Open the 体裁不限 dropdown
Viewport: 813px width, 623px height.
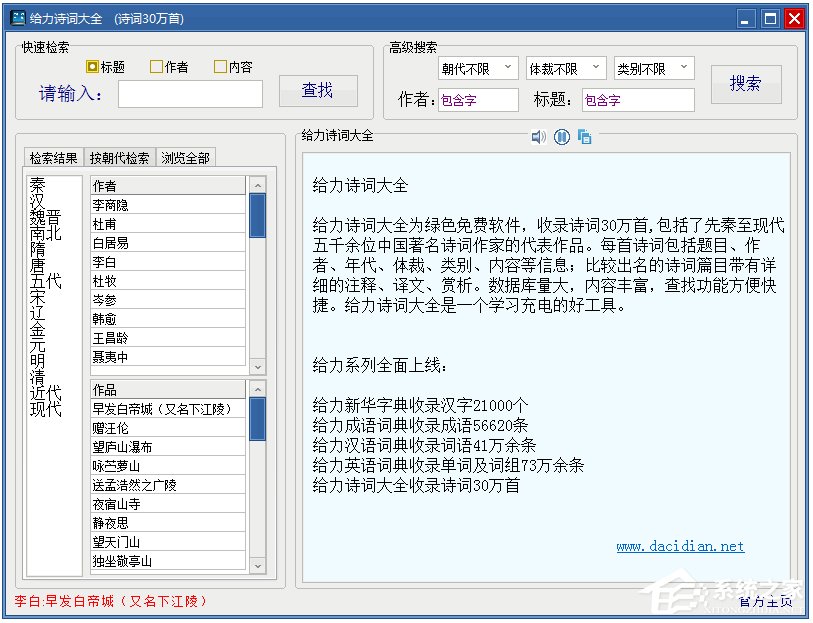pos(566,68)
